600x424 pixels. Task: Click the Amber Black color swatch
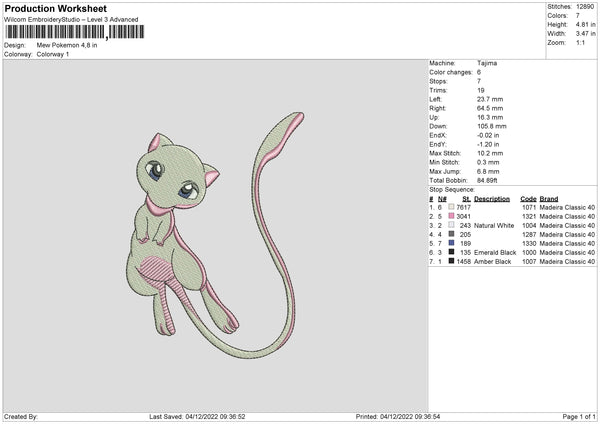[x=451, y=261]
